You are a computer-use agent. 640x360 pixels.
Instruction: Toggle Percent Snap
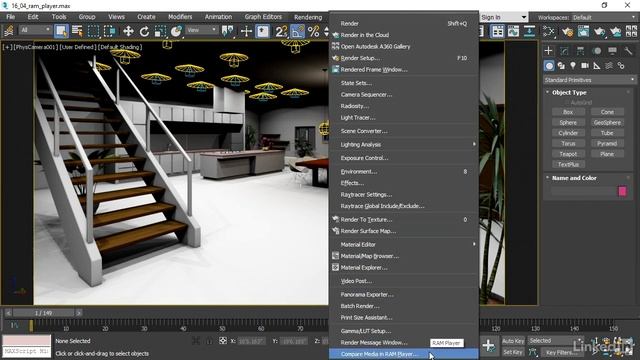coord(313,31)
